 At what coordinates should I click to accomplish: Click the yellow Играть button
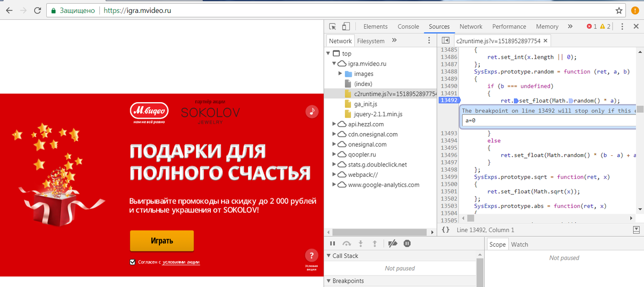click(162, 241)
